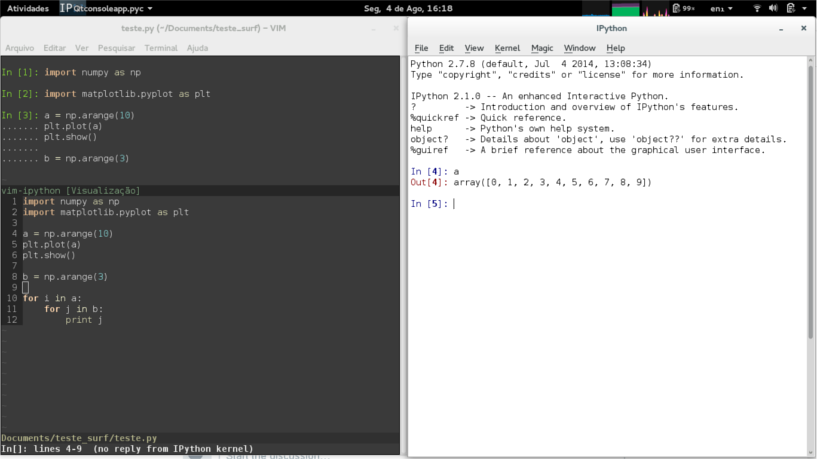Image resolution: width=817 pixels, height=459 pixels.
Task: Click the volume speaker icon
Action: (x=772, y=8)
